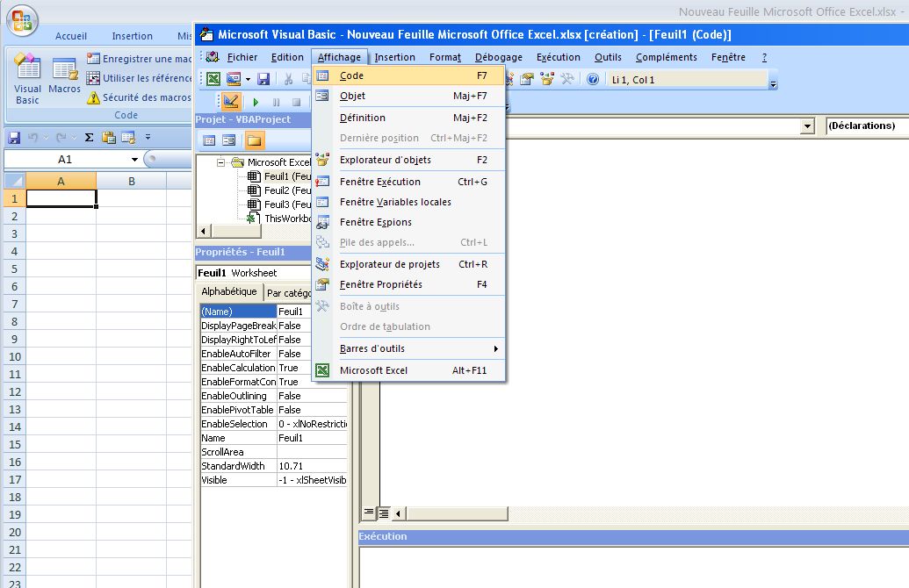Image resolution: width=909 pixels, height=588 pixels.
Task: Choose Définition from the Affichage menu
Action: tap(409, 118)
